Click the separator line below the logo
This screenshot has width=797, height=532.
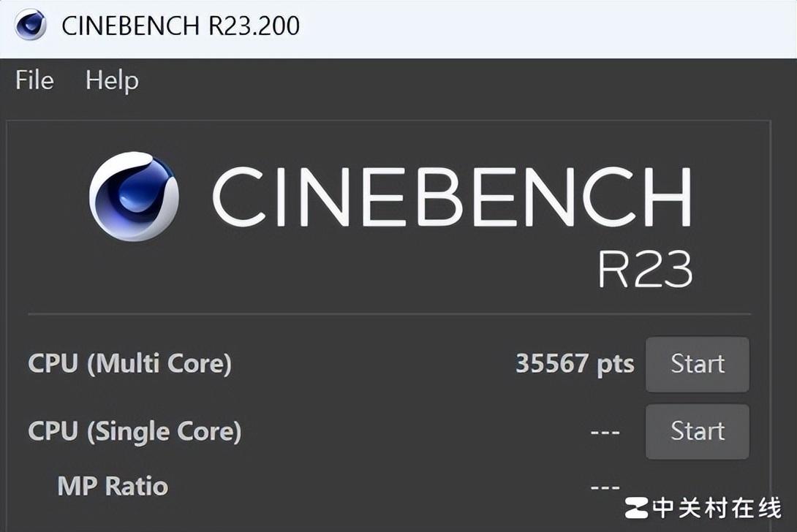[389, 314]
